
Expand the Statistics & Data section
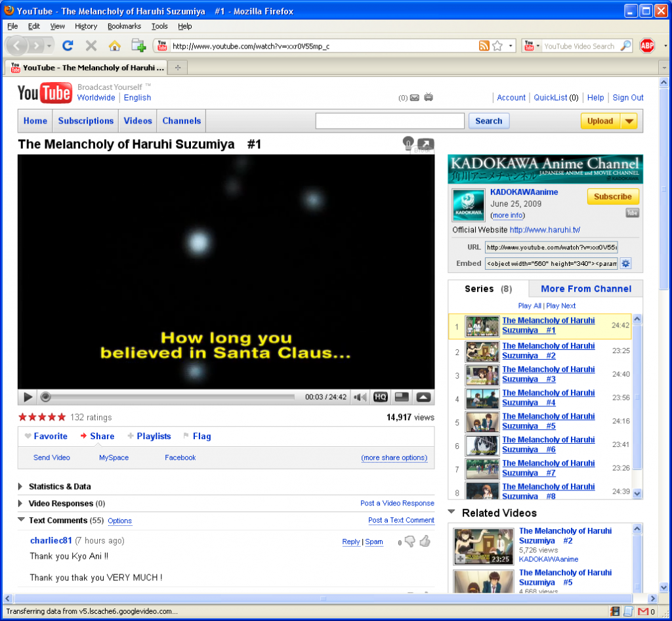[x=20, y=486]
